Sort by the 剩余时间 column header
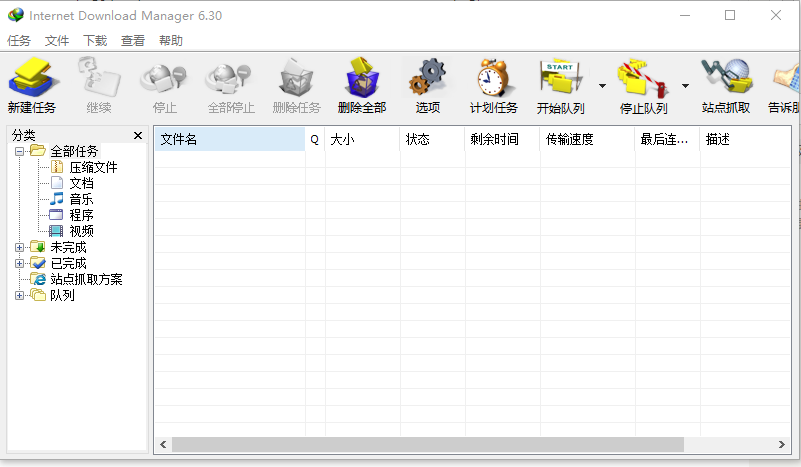Screen dimensions: 801x467 (502, 139)
